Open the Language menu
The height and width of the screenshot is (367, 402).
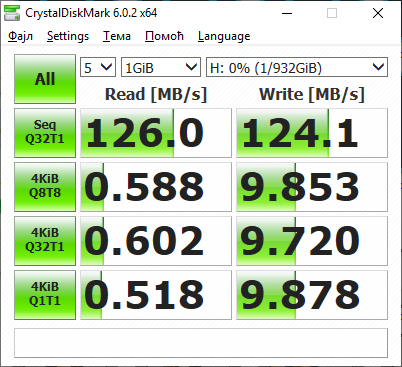click(x=224, y=36)
